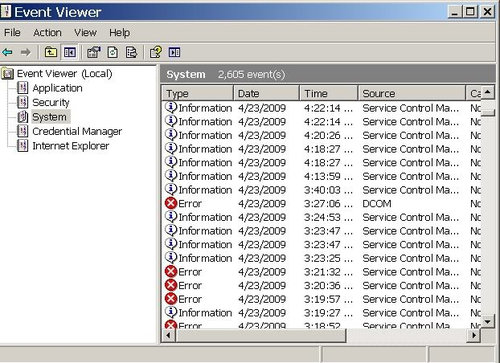Click error icon of 3:21:32 event
The image size is (500, 363).
[x=171, y=271]
